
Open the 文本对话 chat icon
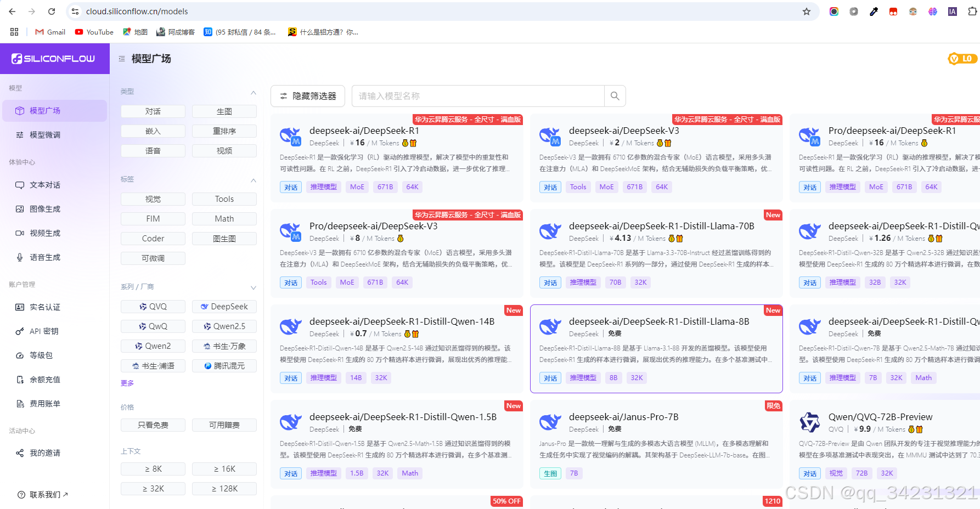20,185
